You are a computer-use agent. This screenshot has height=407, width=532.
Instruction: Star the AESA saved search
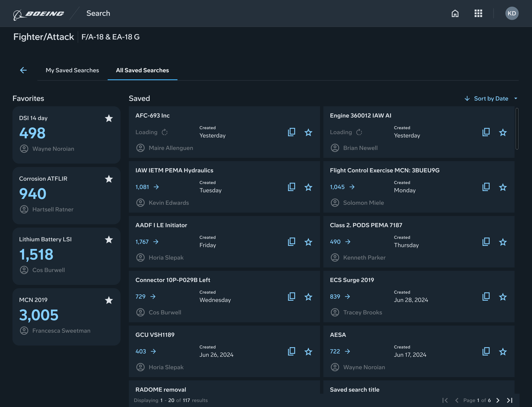(x=503, y=351)
